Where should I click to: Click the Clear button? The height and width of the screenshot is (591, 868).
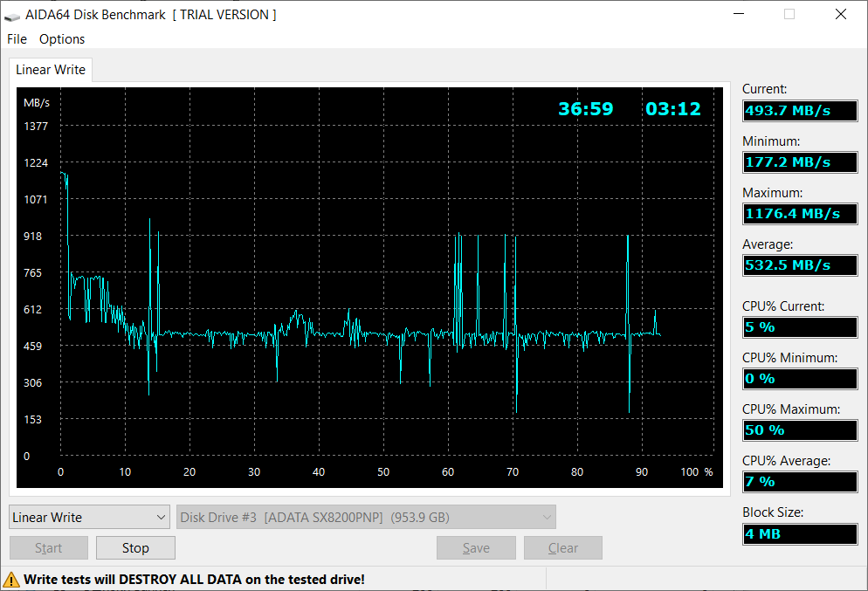[x=563, y=548]
